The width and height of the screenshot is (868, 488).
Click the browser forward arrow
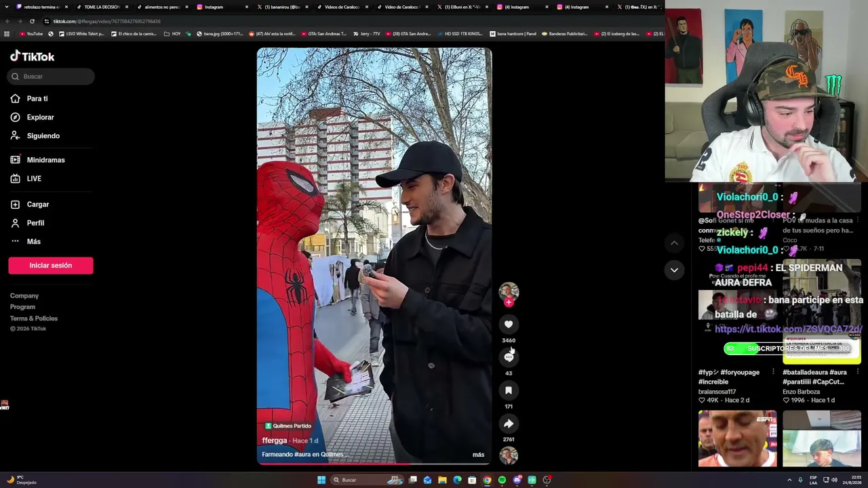point(20,21)
